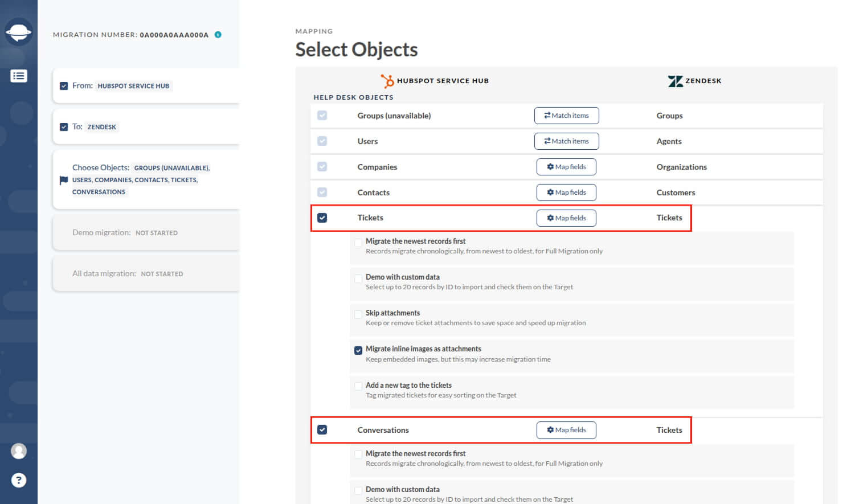Image resolution: width=859 pixels, height=504 pixels.
Task: Click the MAPPING breadcrumb label
Action: click(x=314, y=31)
